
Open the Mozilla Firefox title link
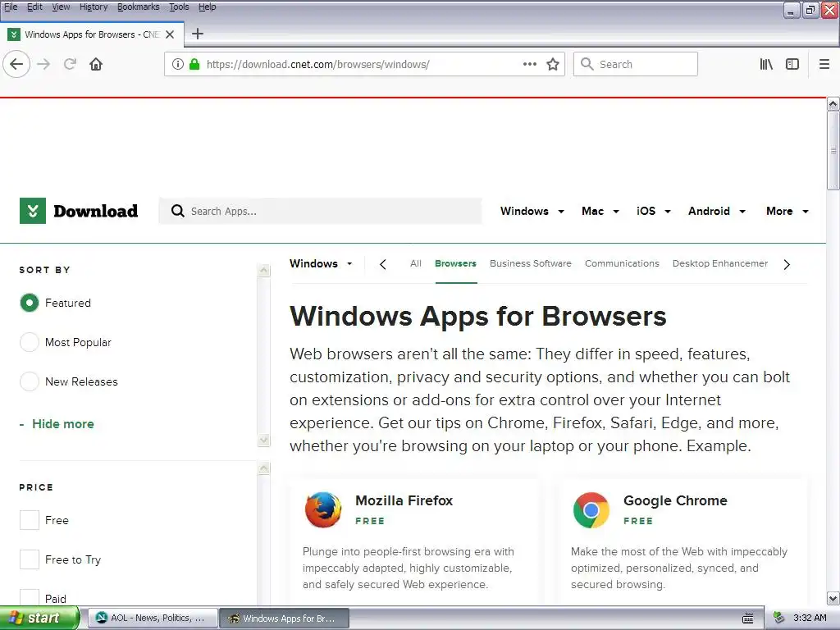click(404, 500)
